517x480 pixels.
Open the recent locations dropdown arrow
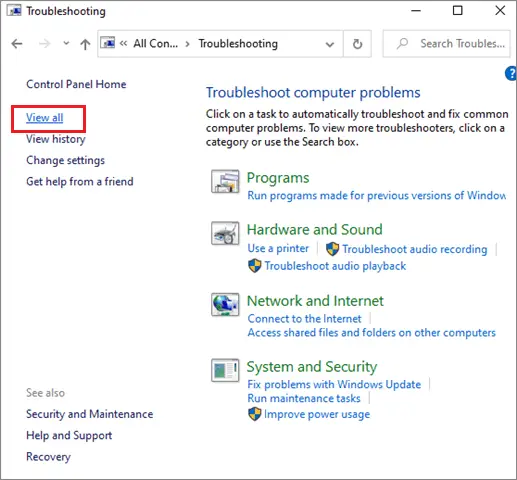pos(66,43)
